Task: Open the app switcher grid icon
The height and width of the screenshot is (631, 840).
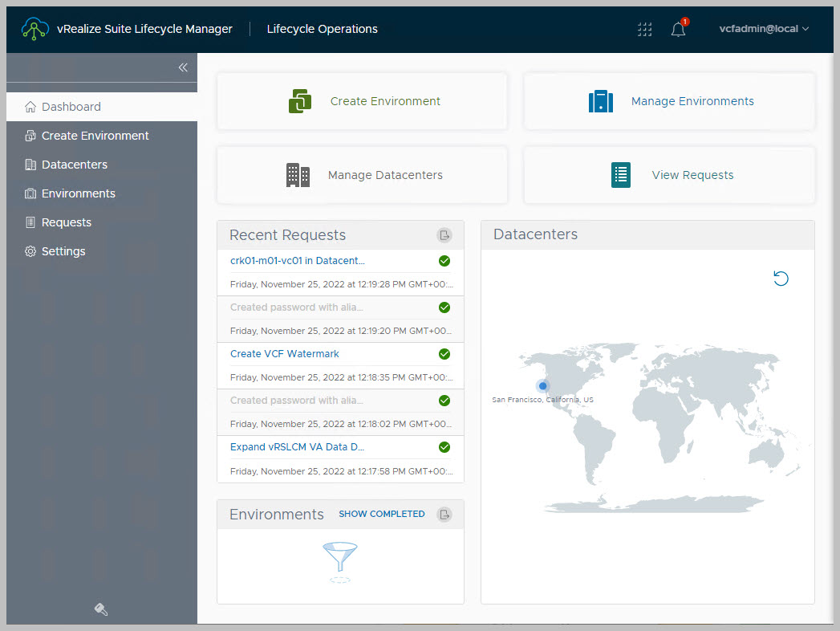Action: 644,30
